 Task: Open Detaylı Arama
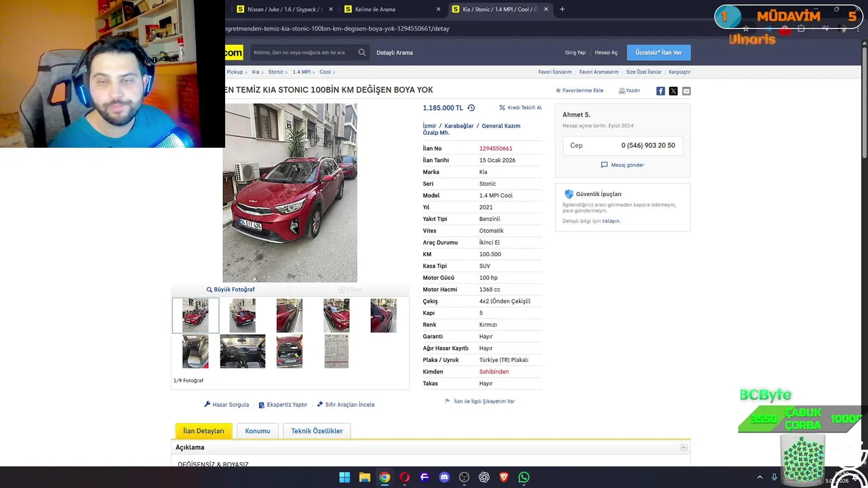pos(395,52)
